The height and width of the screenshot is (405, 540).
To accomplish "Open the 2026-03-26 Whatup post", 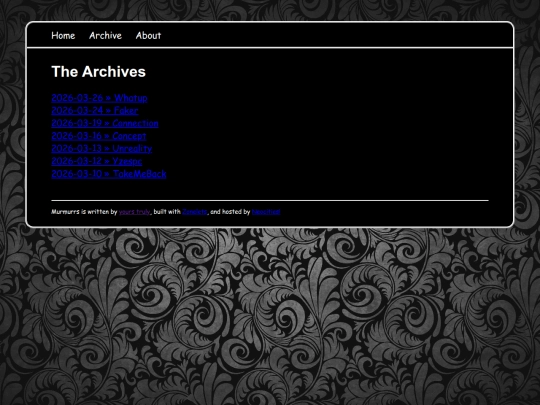I will tap(100, 98).
